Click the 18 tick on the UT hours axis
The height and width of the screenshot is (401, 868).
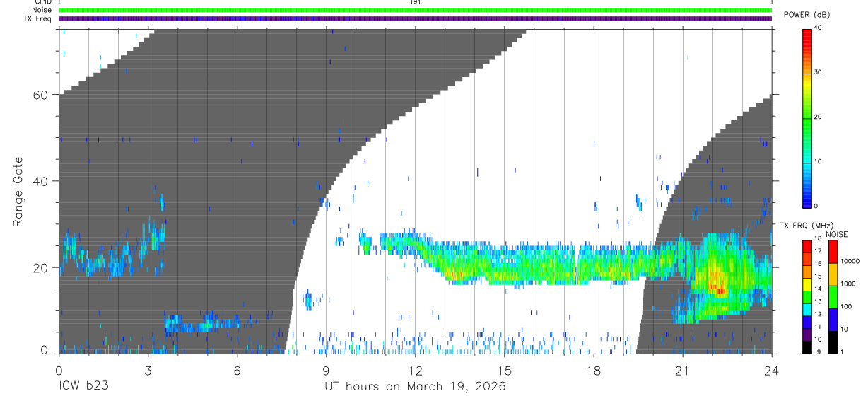click(x=594, y=370)
